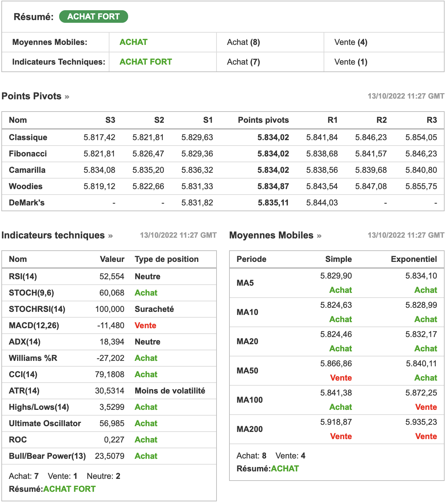The height and width of the screenshot is (502, 448).
Task: Click the chevron beside Points Pivots
Action: pos(67,97)
